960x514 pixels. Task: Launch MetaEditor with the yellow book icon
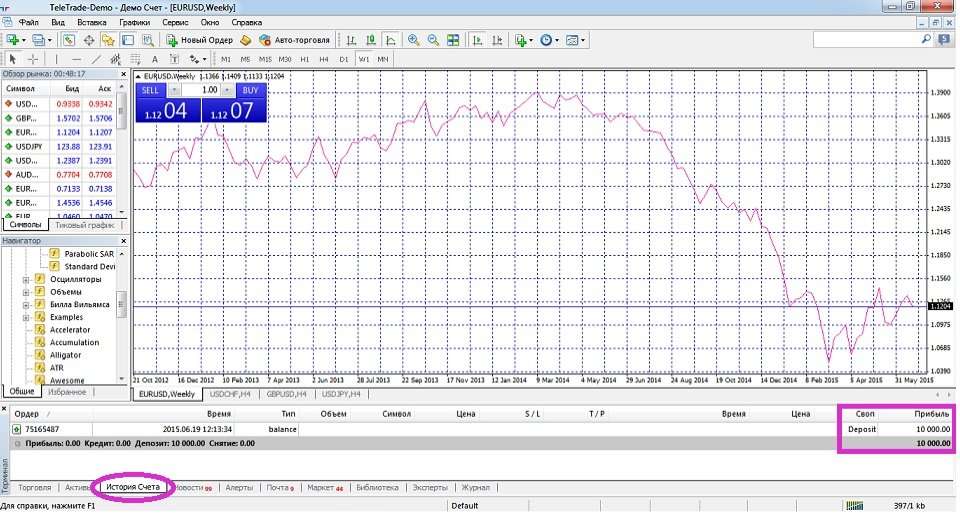246,40
